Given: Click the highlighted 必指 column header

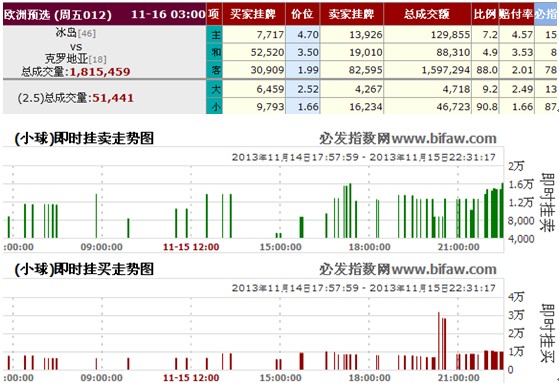Looking at the screenshot, I should (546, 14).
